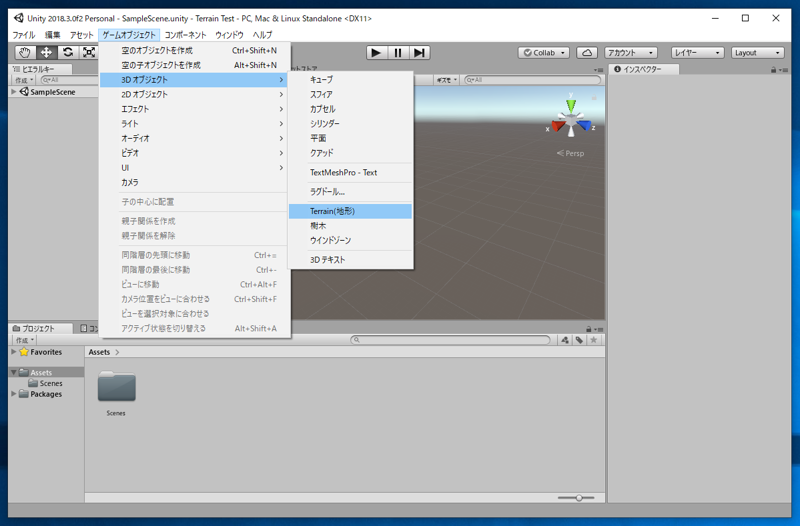Screen dimensions: 800x526
Task: Click Assets breadcrumb
Action: click(99, 352)
